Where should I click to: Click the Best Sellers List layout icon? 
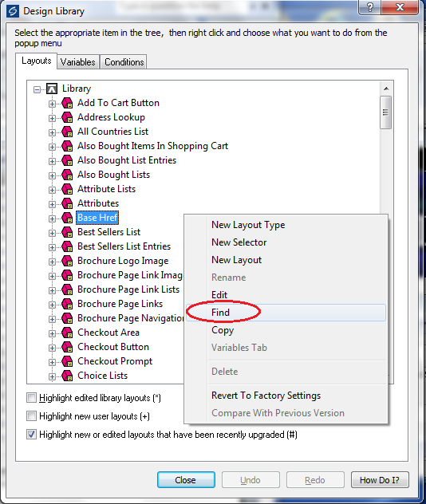(x=67, y=232)
